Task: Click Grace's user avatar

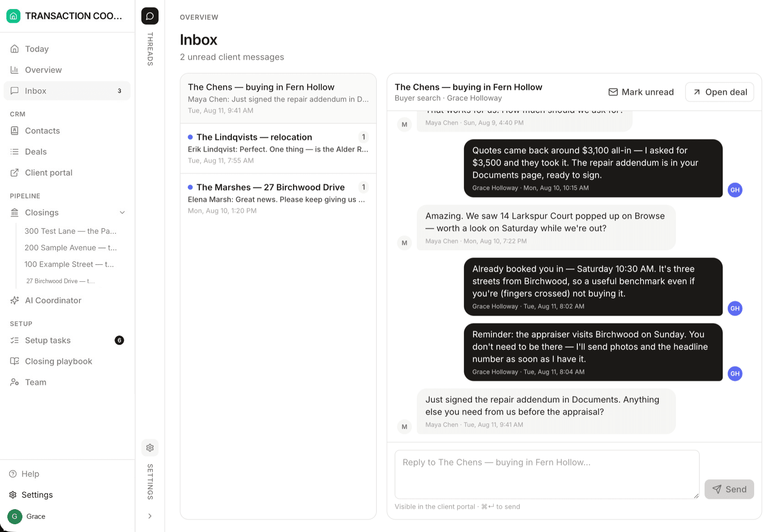Action: pyautogui.click(x=15, y=516)
